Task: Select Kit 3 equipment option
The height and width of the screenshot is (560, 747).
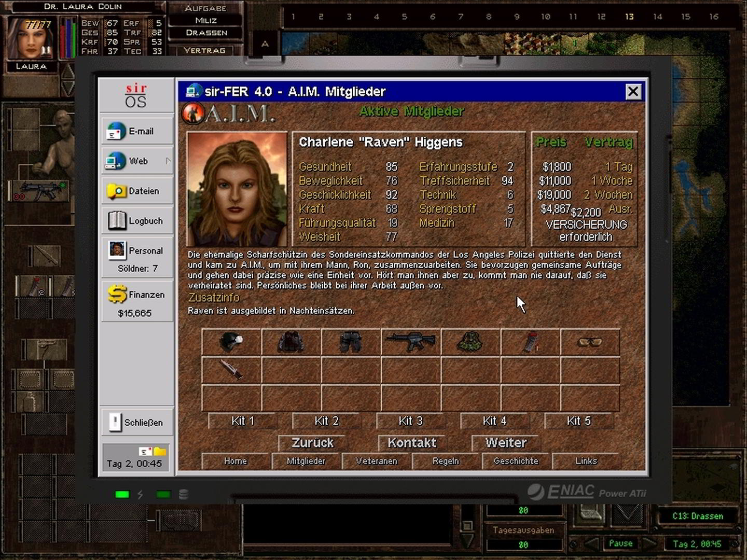Action: pyautogui.click(x=410, y=421)
